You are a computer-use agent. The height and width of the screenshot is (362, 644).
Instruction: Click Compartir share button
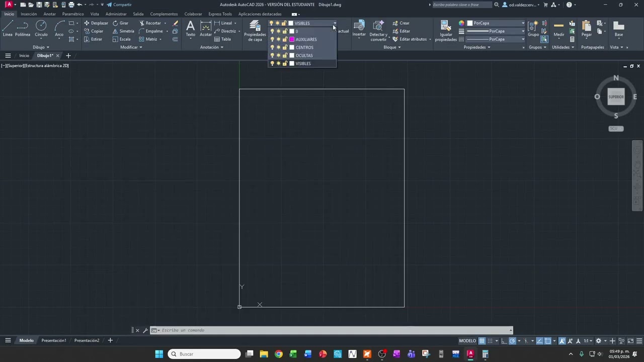click(119, 5)
